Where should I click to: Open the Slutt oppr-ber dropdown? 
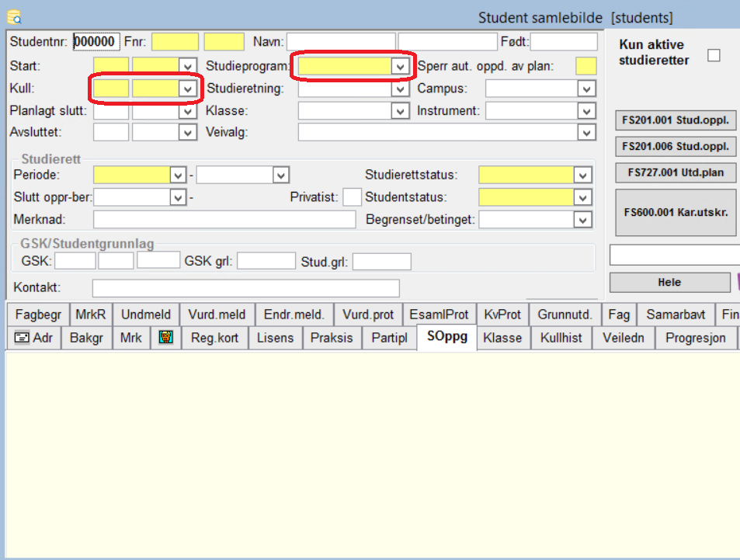(x=178, y=197)
